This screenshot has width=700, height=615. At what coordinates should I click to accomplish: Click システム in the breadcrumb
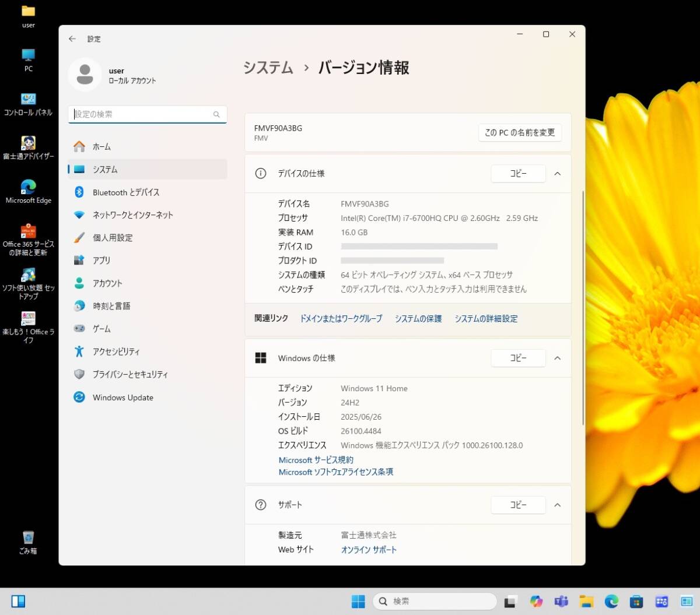coord(268,68)
